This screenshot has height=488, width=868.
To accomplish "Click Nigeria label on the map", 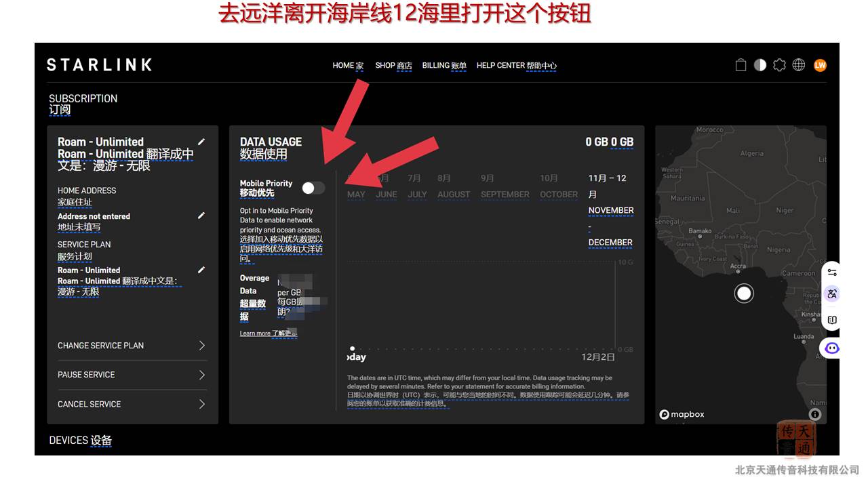I will tap(778, 250).
